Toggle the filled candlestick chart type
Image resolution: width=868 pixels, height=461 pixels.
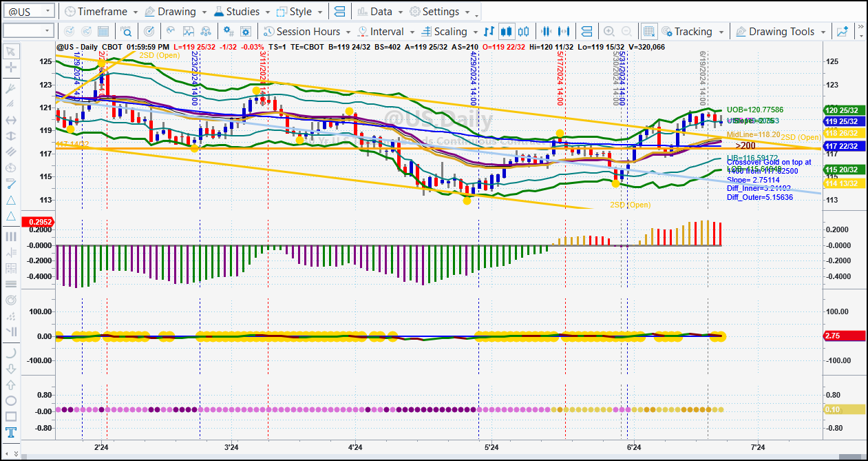click(507, 32)
